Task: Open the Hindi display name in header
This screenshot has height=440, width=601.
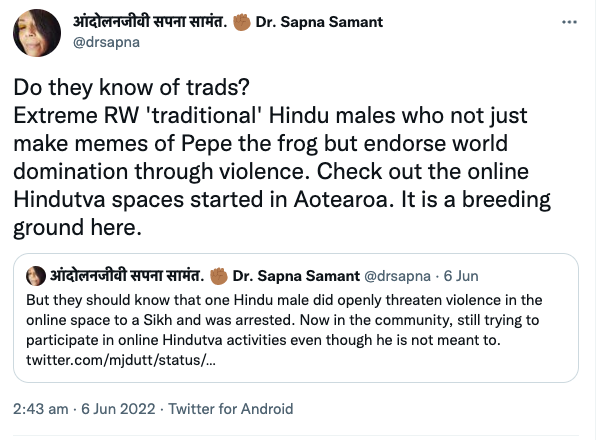Action: coord(152,20)
